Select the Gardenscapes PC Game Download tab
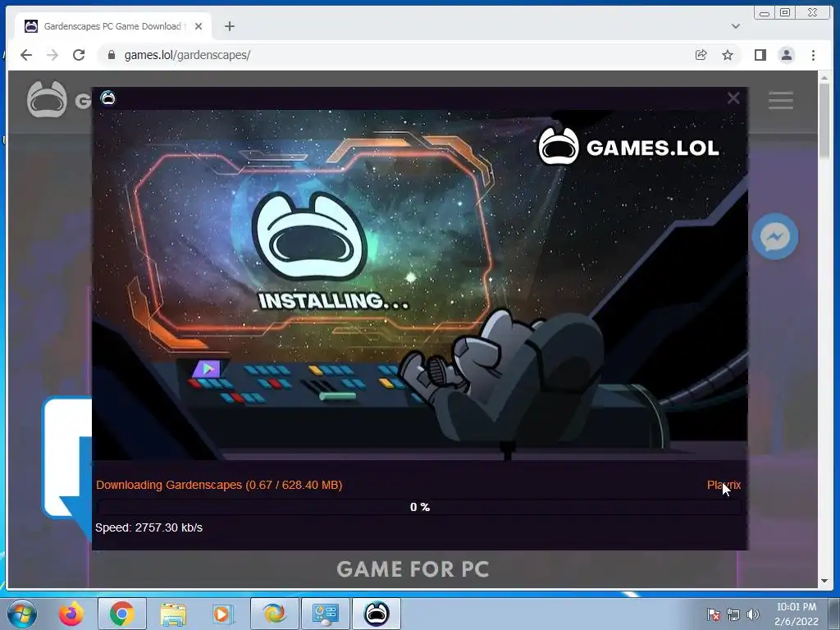The width and height of the screenshot is (840, 630). coord(113,26)
